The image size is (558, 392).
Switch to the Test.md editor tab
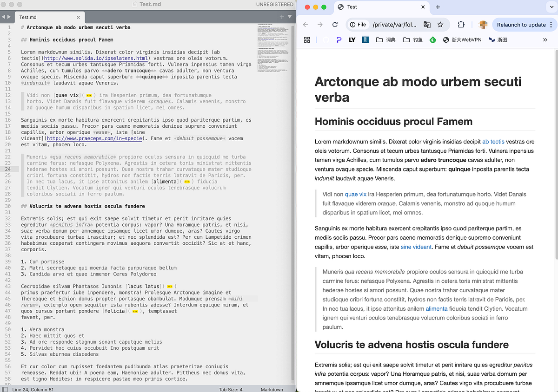[42, 17]
